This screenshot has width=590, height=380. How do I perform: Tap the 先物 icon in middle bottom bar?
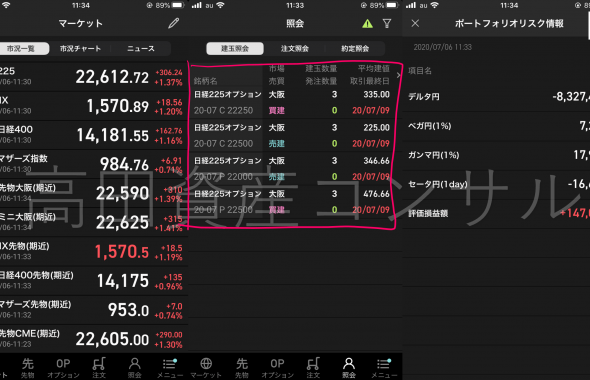pyautogui.click(x=242, y=368)
